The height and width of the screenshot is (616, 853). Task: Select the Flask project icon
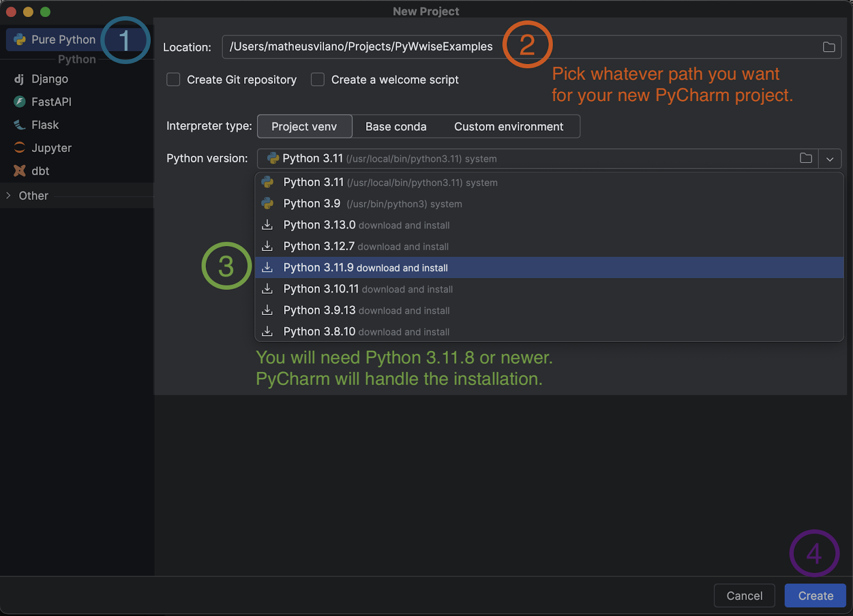click(x=19, y=125)
